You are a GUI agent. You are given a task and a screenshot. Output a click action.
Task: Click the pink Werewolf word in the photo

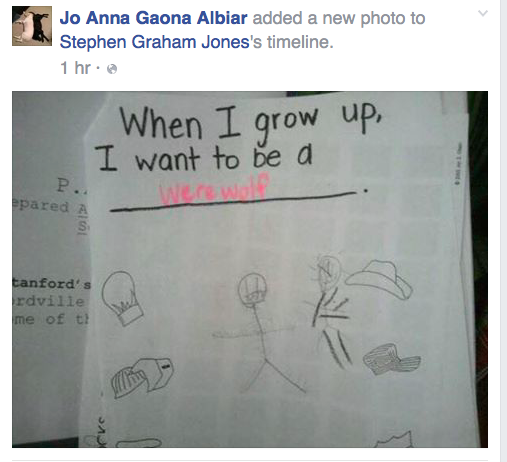click(214, 190)
